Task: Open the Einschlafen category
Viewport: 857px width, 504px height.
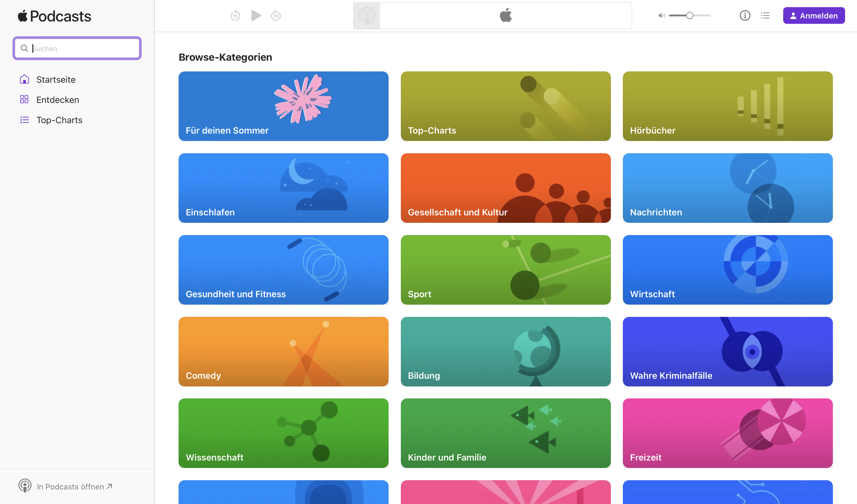Action: (283, 188)
